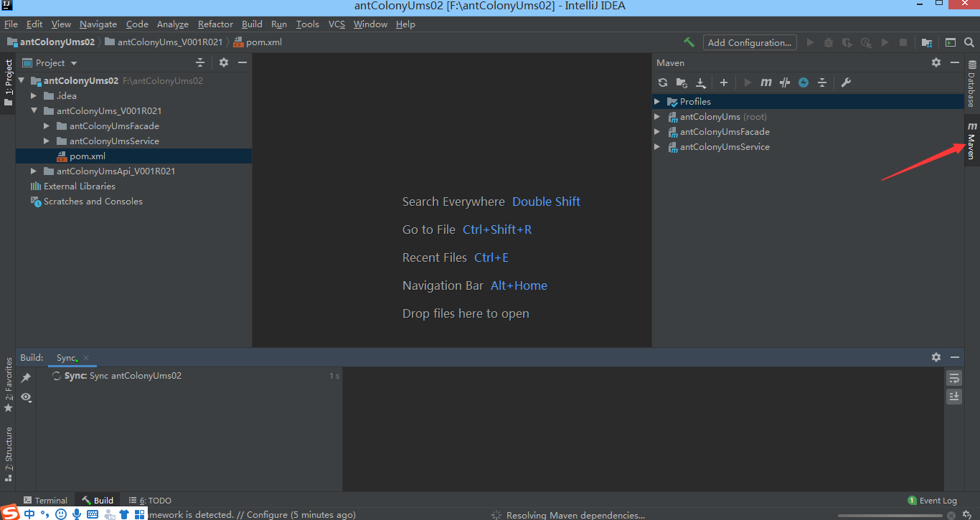Hide the Build tool window
The height and width of the screenshot is (520, 980).
coord(955,357)
